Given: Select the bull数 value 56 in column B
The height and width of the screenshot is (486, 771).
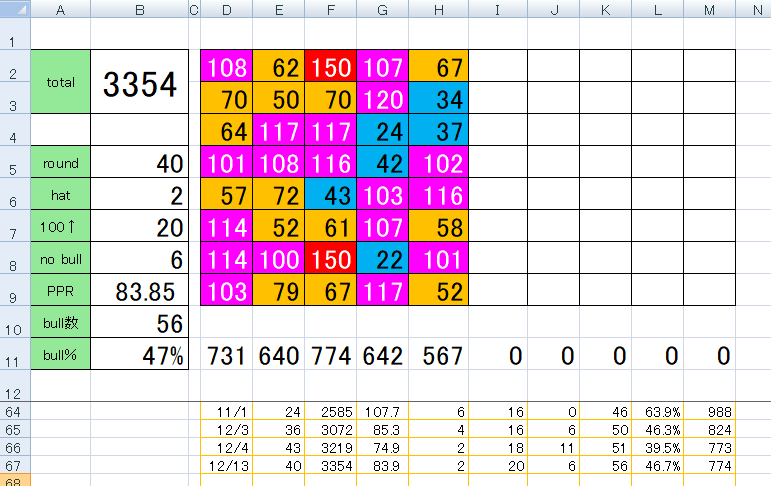Looking at the screenshot, I should 140,322.
